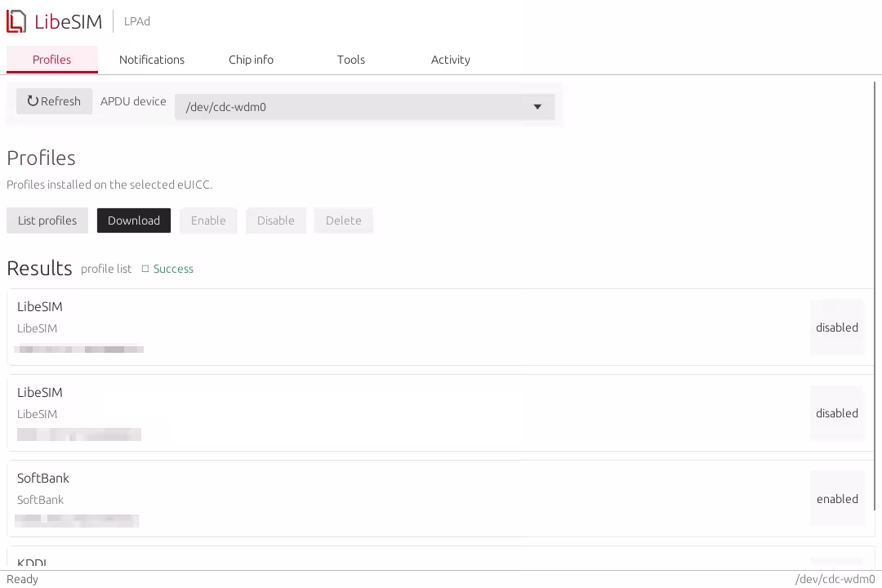Click the Download button
The height and width of the screenshot is (588, 882).
[x=134, y=220]
